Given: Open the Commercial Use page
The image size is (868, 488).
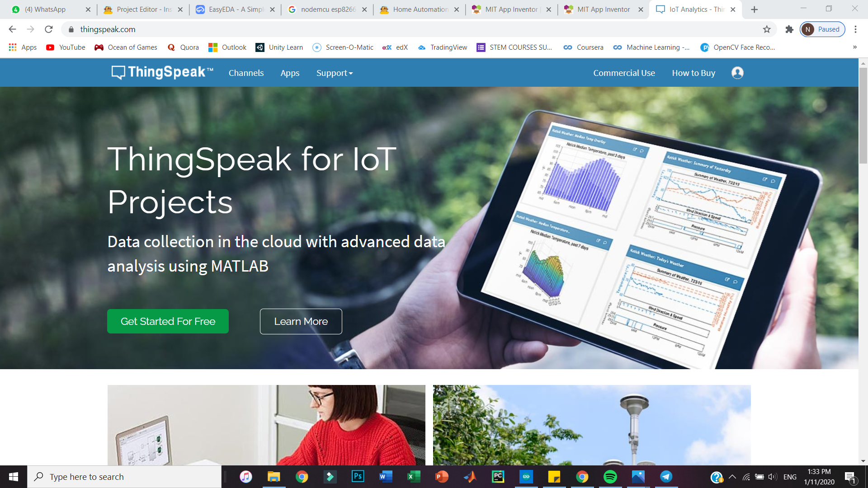Looking at the screenshot, I should click(624, 73).
